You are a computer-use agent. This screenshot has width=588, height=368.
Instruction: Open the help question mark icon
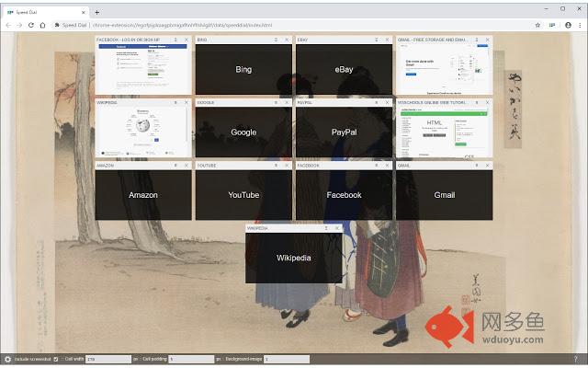[x=575, y=359]
